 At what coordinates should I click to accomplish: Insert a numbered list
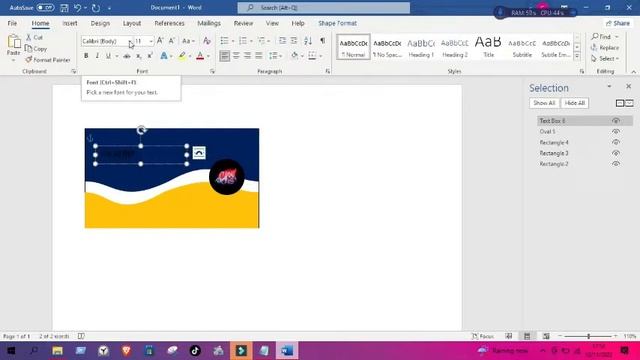click(243, 41)
